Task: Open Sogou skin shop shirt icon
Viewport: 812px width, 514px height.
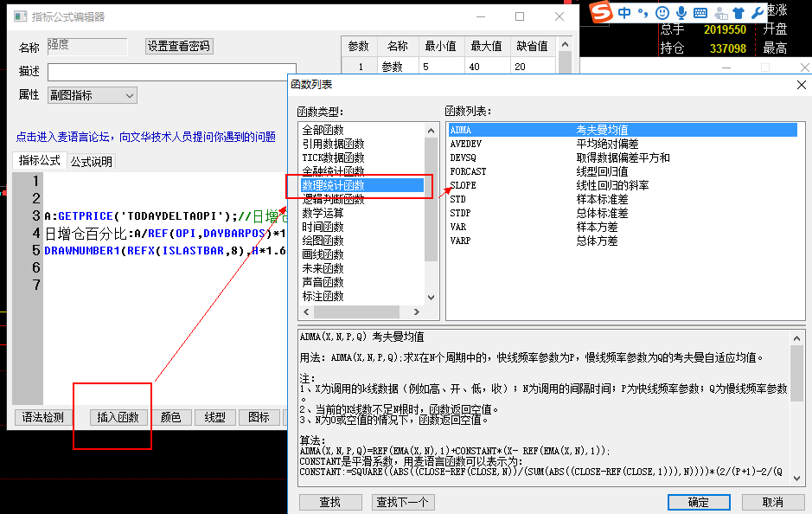Action: pos(738,12)
